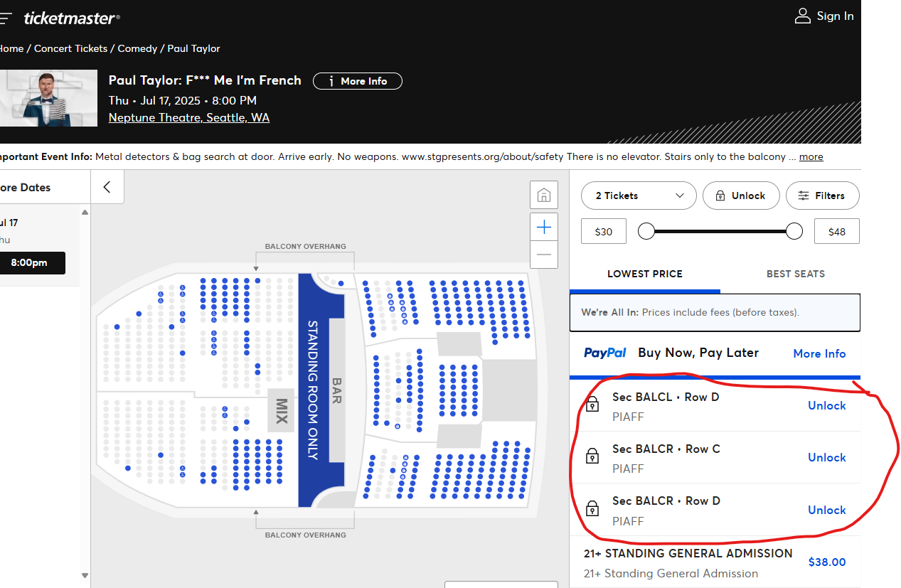This screenshot has height=588, width=901.
Task: Zoom out of the seat map
Action: coord(544,255)
